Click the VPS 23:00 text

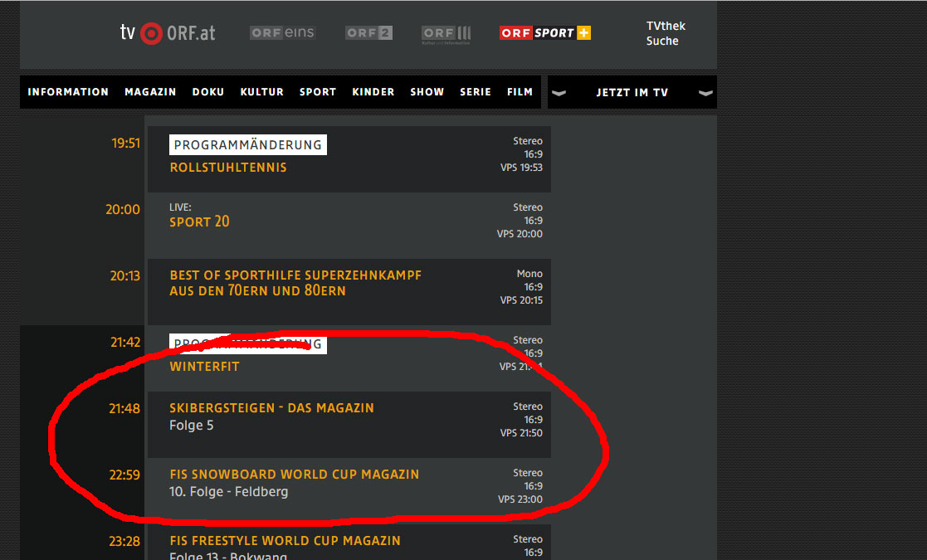520,499
